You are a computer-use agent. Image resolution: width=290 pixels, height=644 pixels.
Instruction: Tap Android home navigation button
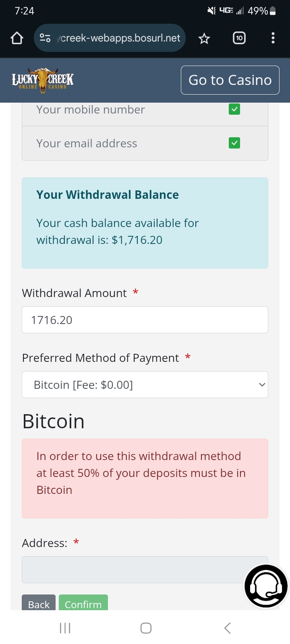(x=146, y=628)
